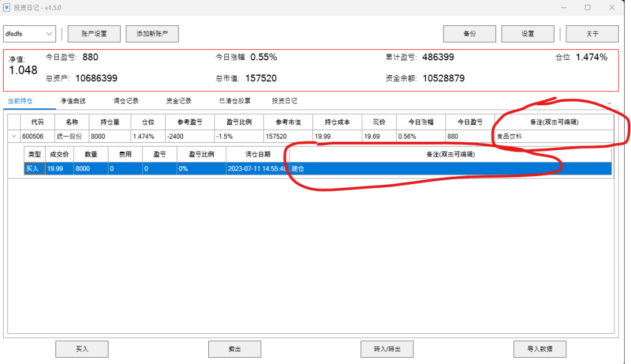Image resolution: width=631 pixels, height=364 pixels.
Task: Select the 投资日记 tab
Action: (285, 101)
